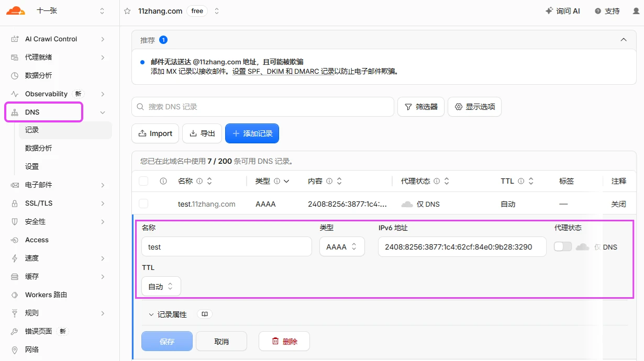This screenshot has width=644, height=361.
Task: Open the SPF, DKIM 和 DMARC setup link
Action: (x=283, y=72)
